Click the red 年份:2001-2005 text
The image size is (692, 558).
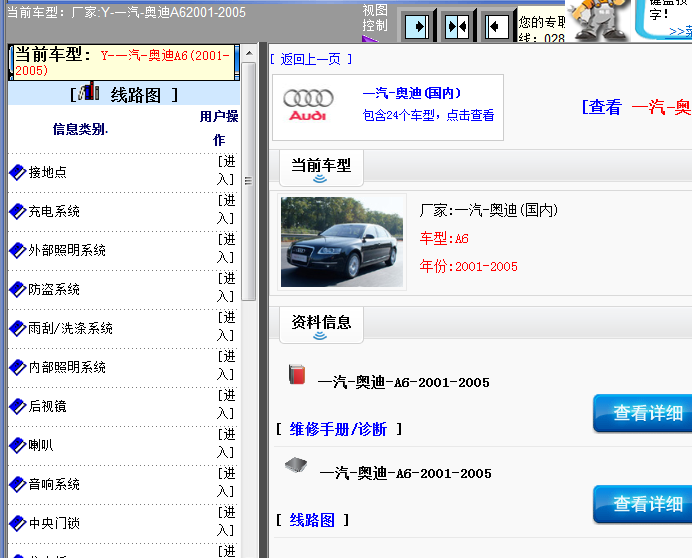tap(468, 267)
